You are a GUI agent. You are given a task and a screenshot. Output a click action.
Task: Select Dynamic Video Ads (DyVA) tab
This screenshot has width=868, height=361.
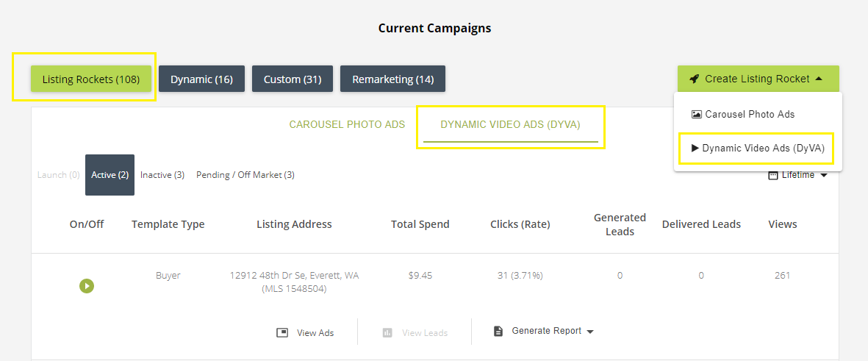pyautogui.click(x=511, y=124)
